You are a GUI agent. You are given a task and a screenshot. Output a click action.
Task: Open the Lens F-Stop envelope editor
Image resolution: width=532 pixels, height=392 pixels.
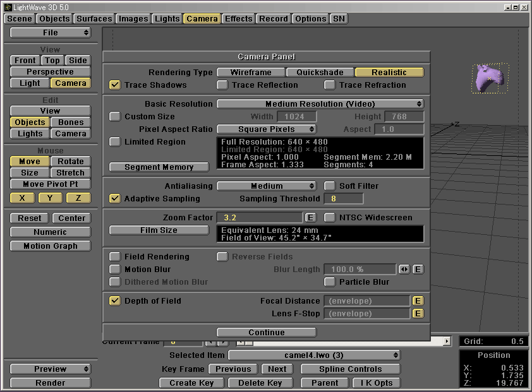pos(418,314)
